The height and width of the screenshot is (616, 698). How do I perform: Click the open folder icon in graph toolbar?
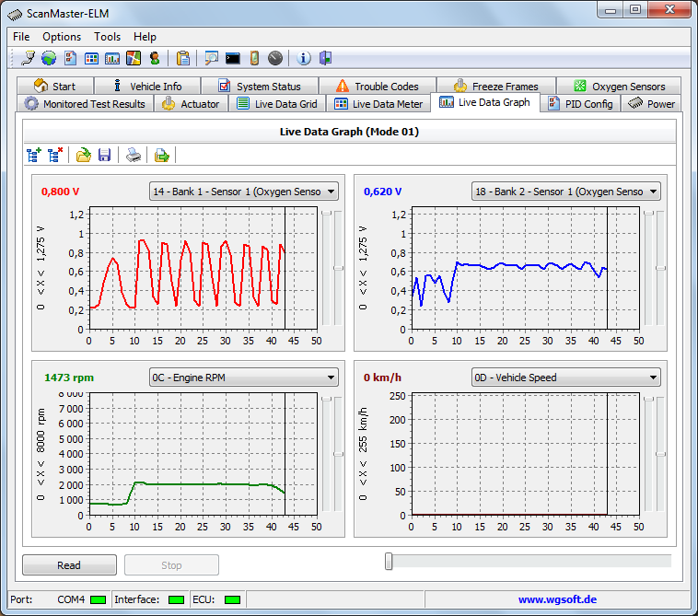tap(84, 155)
